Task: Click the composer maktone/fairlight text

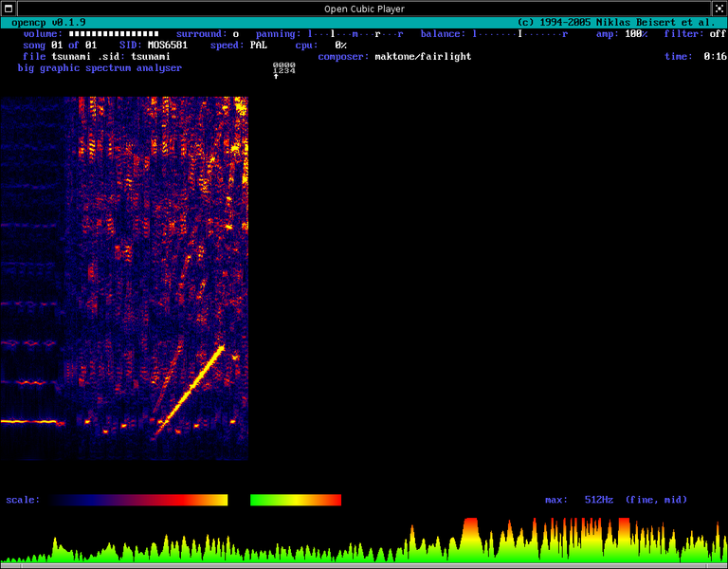Action: click(423, 57)
